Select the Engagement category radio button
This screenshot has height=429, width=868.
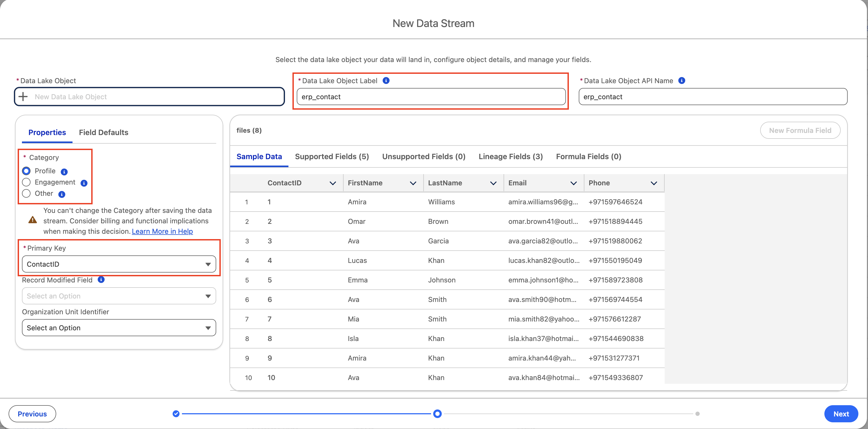coord(26,182)
